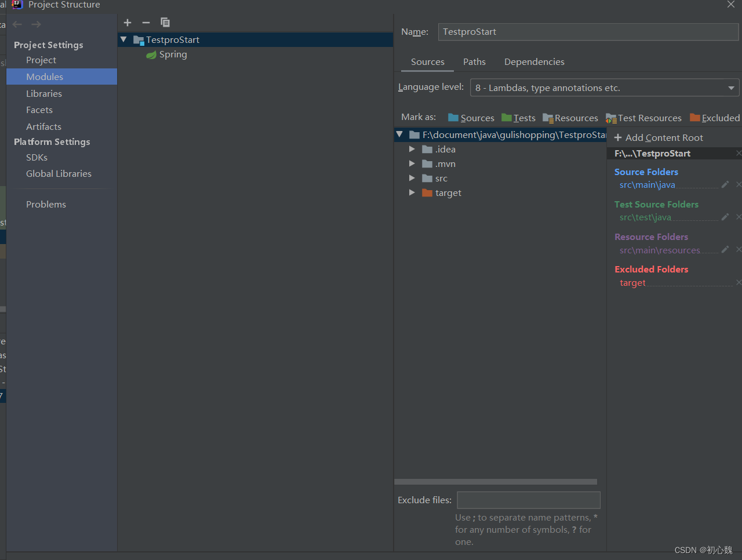
Task: Click IntelliJ logo in title bar
Action: click(x=17, y=5)
